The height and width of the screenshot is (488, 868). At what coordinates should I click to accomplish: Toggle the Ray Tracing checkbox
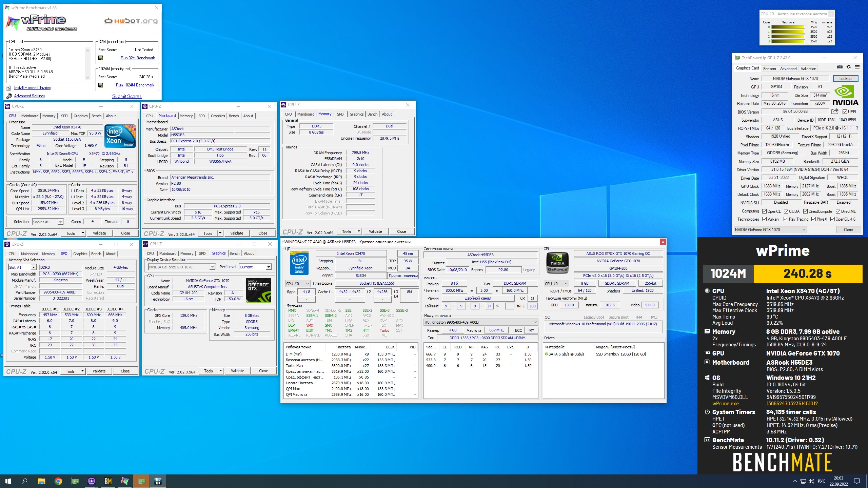click(x=786, y=219)
